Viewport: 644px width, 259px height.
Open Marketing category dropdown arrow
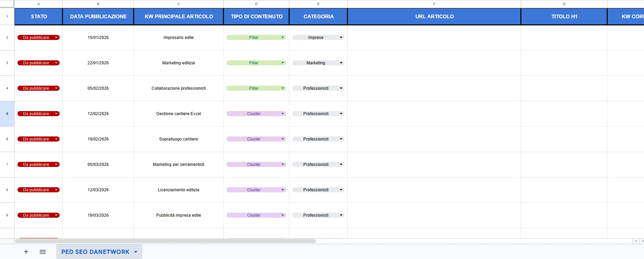[341, 63]
